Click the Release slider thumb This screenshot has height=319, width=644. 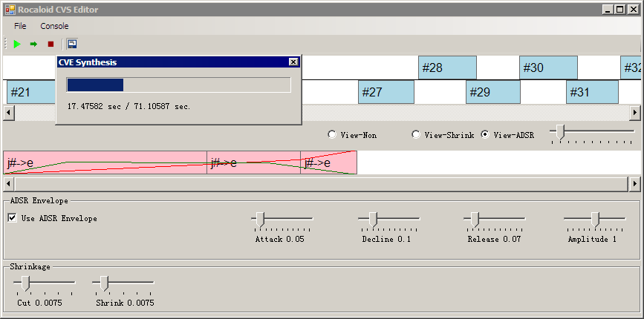[x=475, y=220]
